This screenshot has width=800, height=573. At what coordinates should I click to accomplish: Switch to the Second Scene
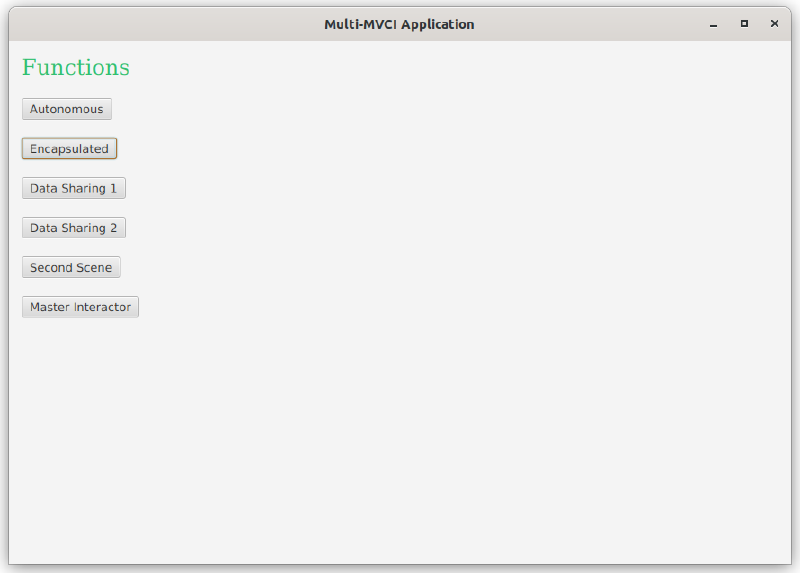[71, 267]
